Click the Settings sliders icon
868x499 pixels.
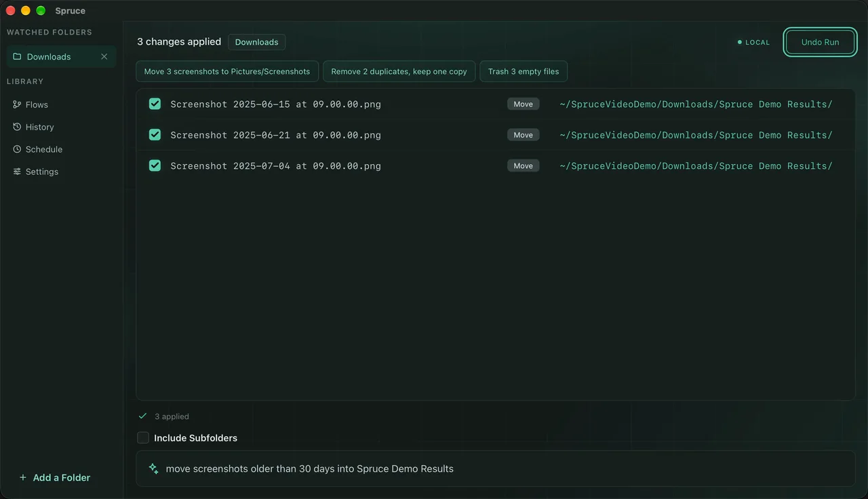coord(17,172)
